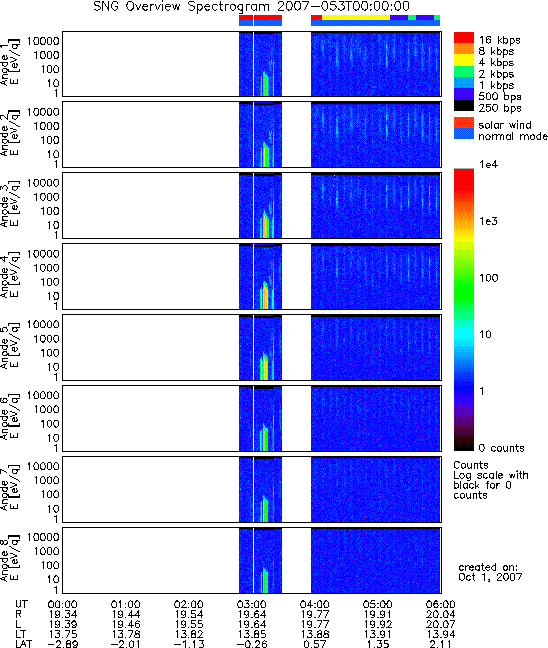The image size is (548, 648).
Task: Click the 1e4 color bar label
Action: coord(488,164)
